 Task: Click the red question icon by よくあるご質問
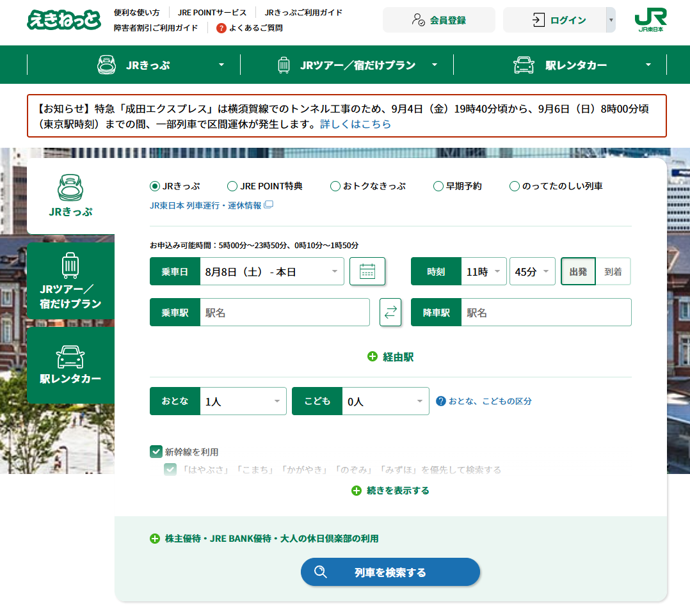221,28
